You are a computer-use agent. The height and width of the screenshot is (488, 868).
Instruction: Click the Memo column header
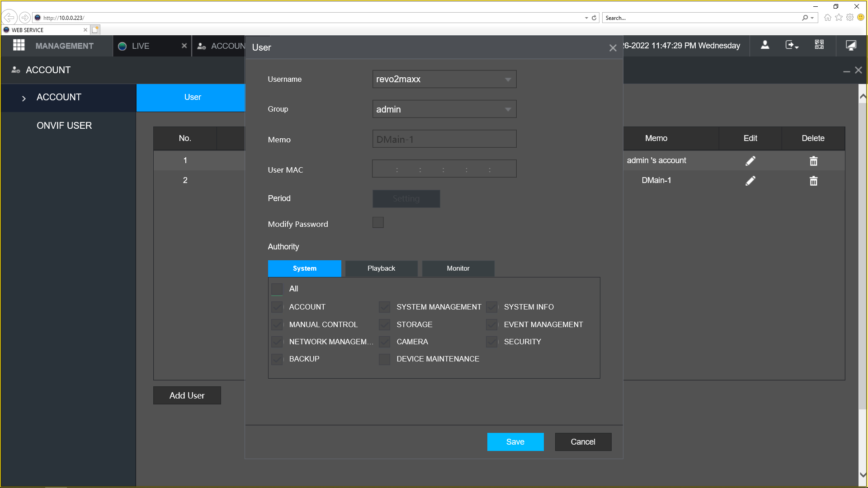pyautogui.click(x=656, y=138)
